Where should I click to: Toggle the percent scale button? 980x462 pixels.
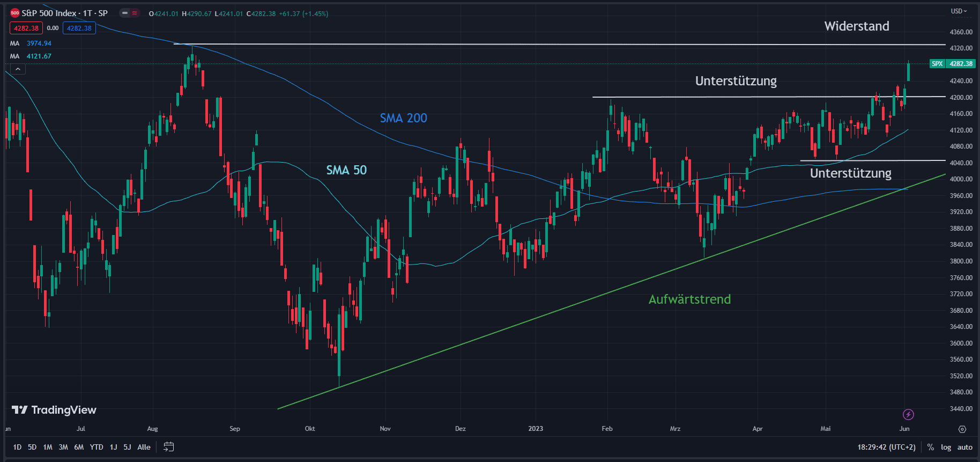coord(930,447)
